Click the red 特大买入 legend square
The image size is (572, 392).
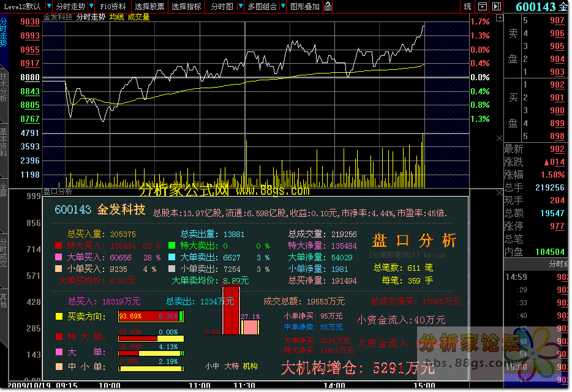pos(58,246)
